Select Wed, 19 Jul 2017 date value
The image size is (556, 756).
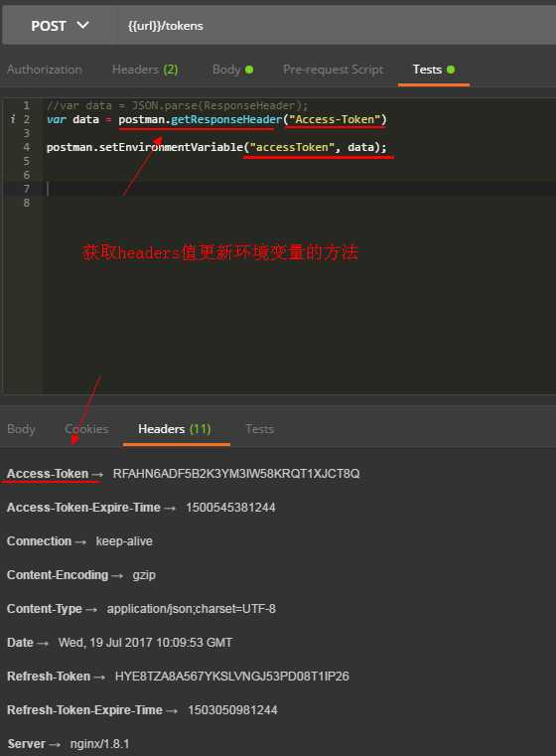click(x=145, y=642)
